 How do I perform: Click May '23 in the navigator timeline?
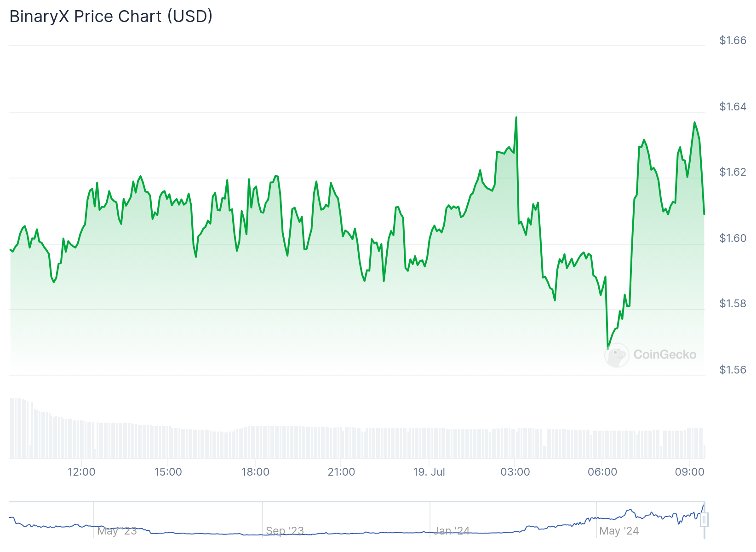[117, 531]
